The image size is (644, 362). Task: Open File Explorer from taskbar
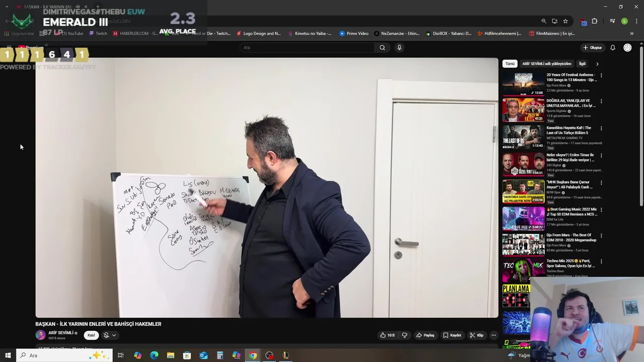pos(171,355)
